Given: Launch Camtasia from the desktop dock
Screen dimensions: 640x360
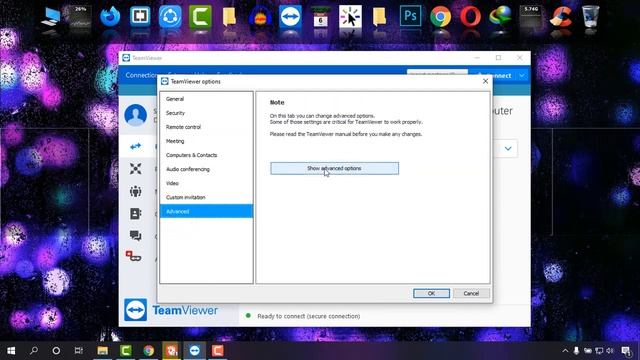Looking at the screenshot, I should 200,16.
